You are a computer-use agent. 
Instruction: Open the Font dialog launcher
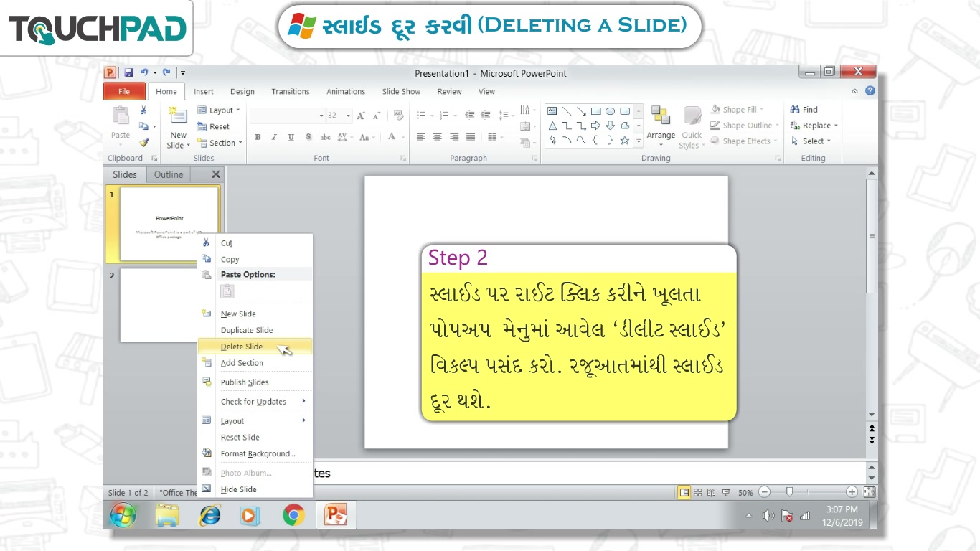[403, 158]
